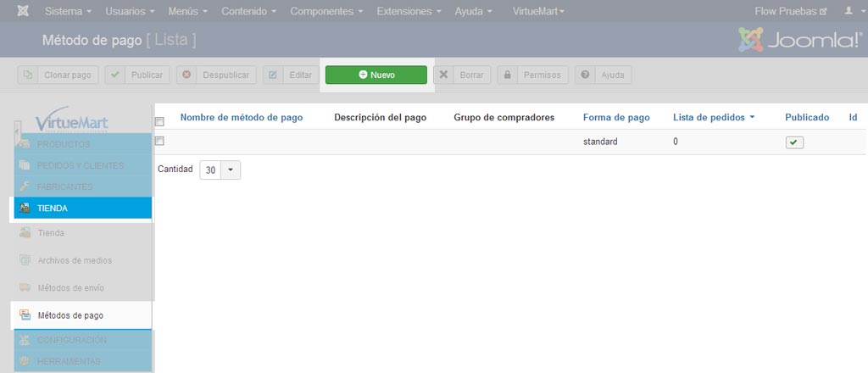Open the Componentes dropdown menu

pyautogui.click(x=326, y=11)
